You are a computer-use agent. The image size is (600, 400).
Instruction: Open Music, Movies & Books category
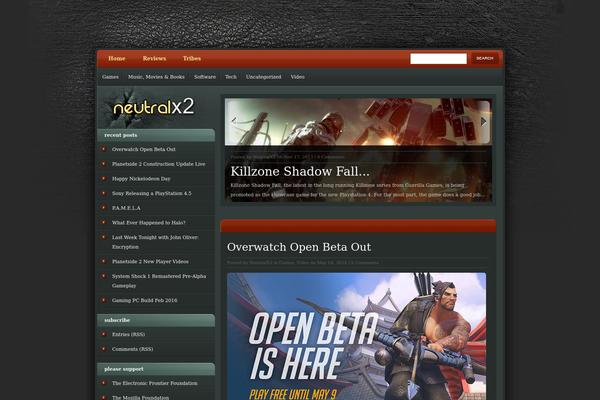[x=156, y=77]
